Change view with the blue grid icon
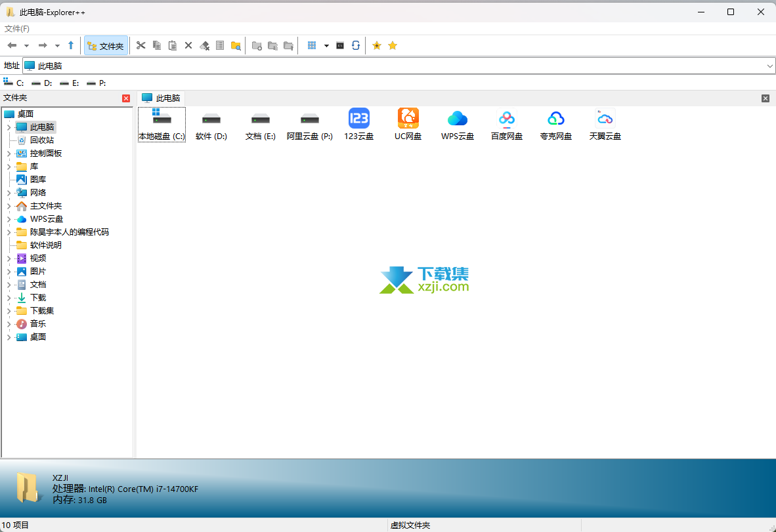The height and width of the screenshot is (532, 776). (312, 45)
